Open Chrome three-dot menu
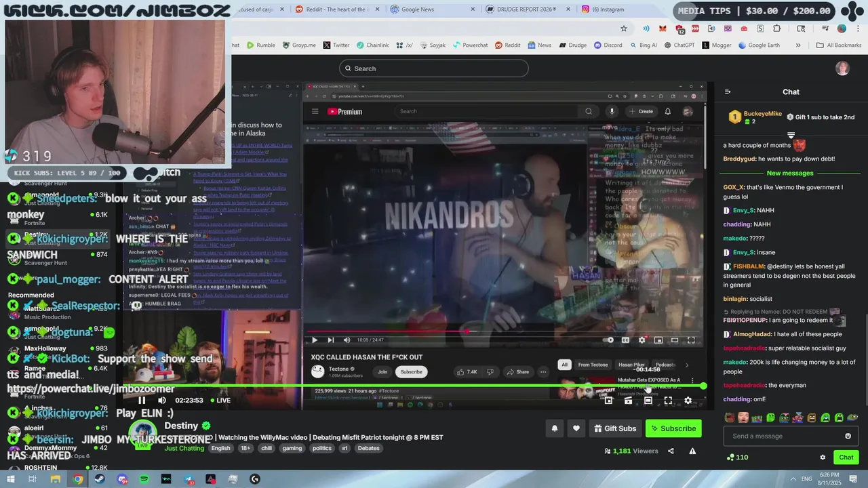Screen dimensions: 868x488 (857, 28)
